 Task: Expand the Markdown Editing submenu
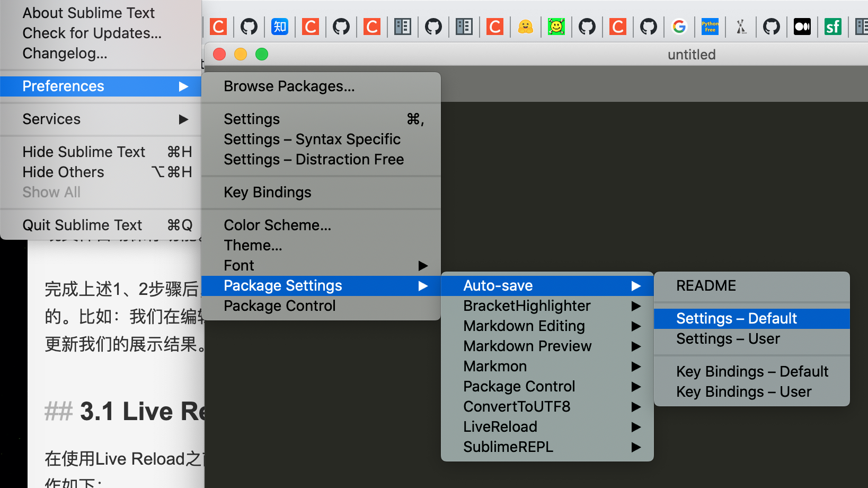(x=524, y=326)
